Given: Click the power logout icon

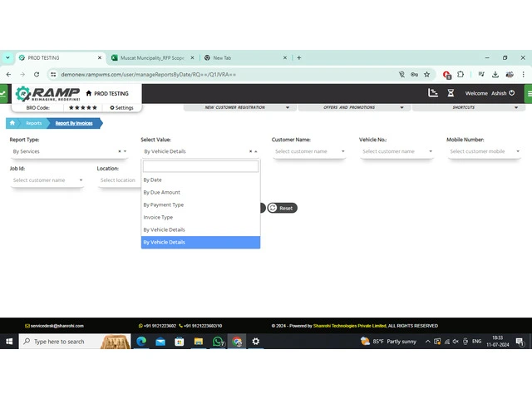Looking at the screenshot, I should point(512,93).
